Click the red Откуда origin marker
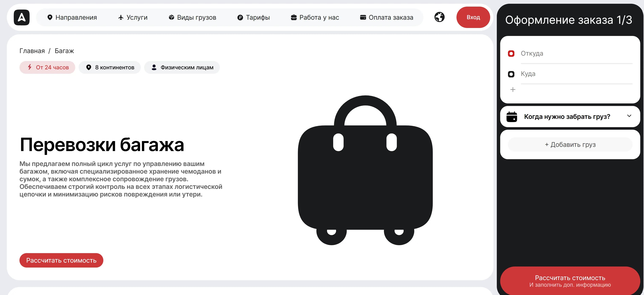This screenshot has height=295, width=644. coord(511,54)
